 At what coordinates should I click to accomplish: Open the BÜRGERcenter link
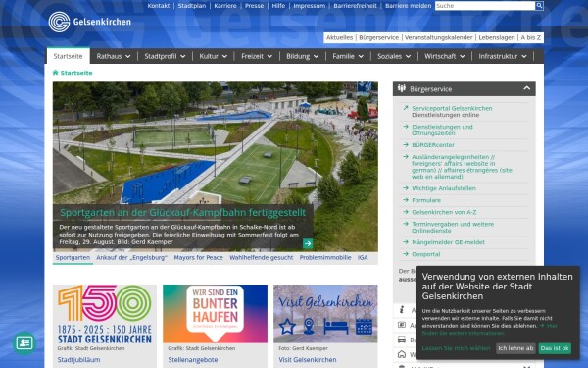click(433, 145)
